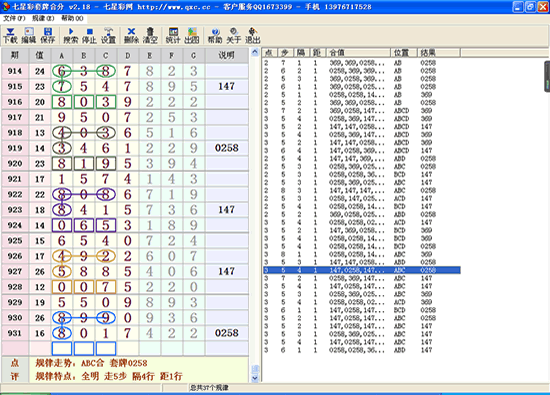
Task: Click the 步 column header
Action: [x=286, y=53]
